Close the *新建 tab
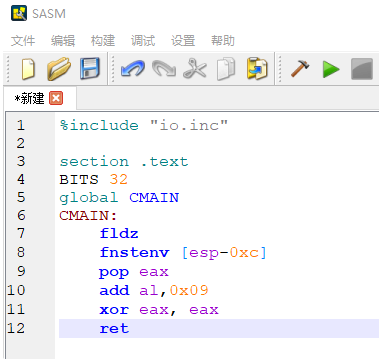383x362 pixels. click(x=56, y=98)
